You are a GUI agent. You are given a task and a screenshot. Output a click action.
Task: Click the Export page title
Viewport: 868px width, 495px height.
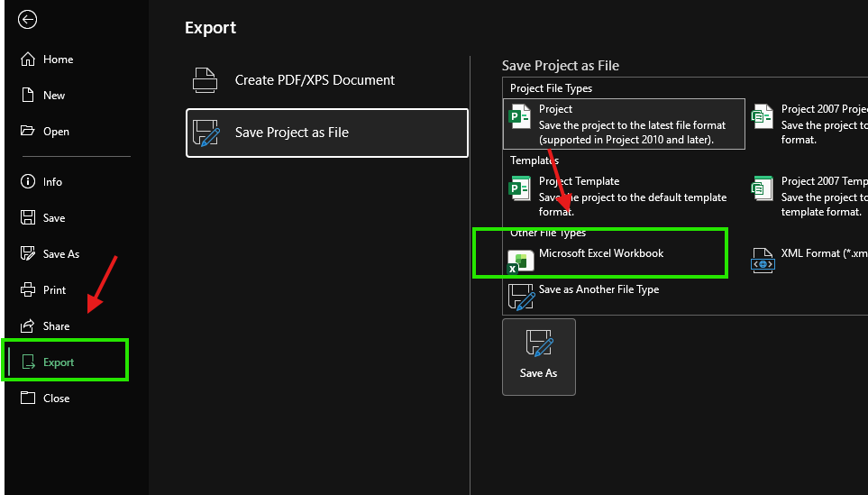coord(210,28)
